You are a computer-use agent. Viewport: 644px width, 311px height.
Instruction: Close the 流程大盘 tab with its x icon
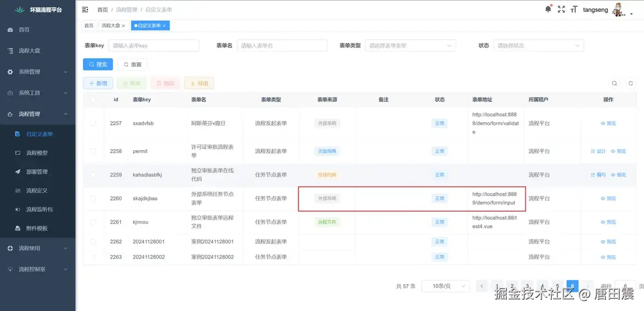(123, 26)
